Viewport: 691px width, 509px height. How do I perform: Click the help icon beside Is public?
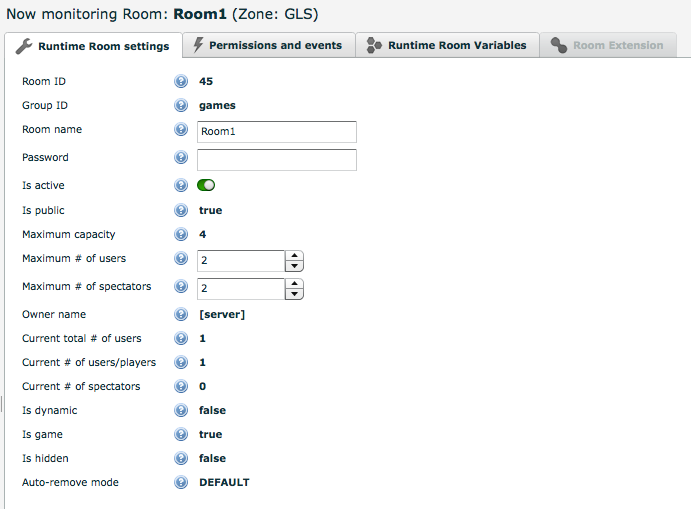tap(181, 210)
